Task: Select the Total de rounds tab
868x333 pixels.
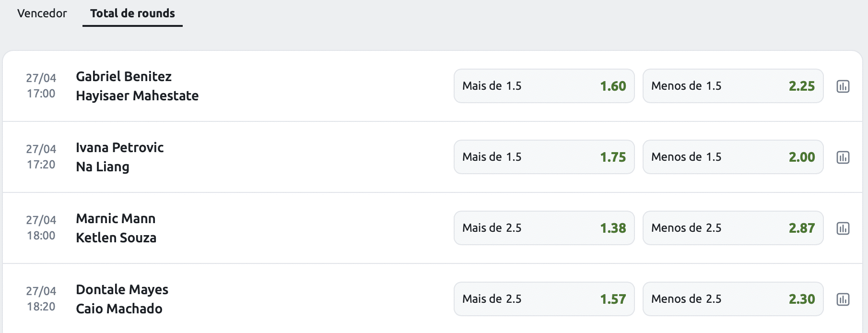Action: tap(132, 13)
